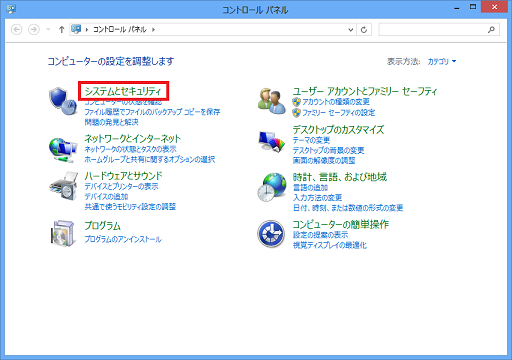Open デバイスとプリンターの表示 link
Viewport: 512px width, 360px height.
click(121, 186)
